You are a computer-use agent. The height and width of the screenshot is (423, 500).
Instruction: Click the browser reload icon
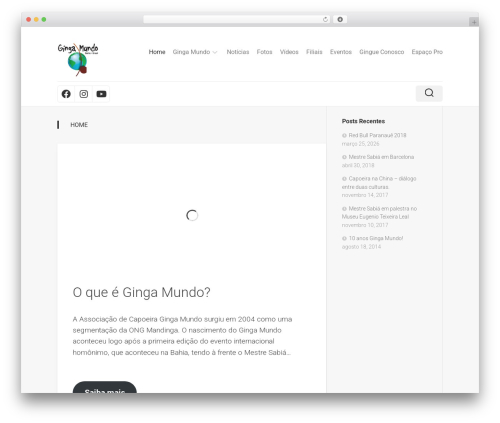pos(325,20)
